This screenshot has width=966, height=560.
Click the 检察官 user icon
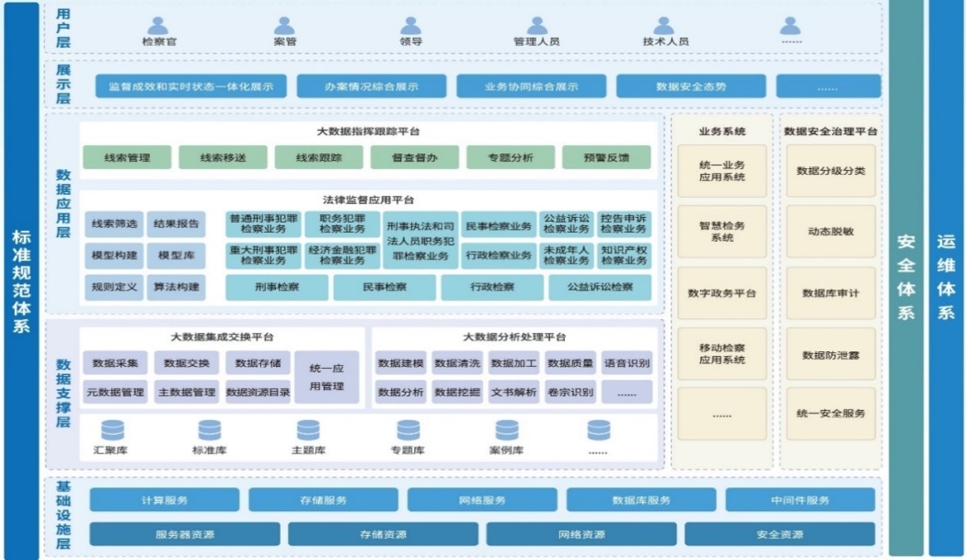[x=158, y=26]
